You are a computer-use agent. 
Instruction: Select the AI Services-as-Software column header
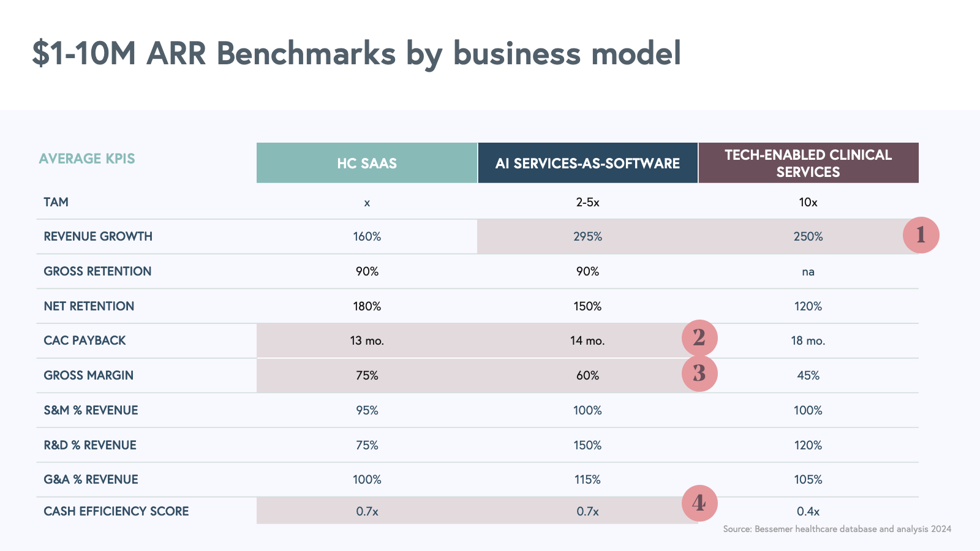(x=587, y=163)
